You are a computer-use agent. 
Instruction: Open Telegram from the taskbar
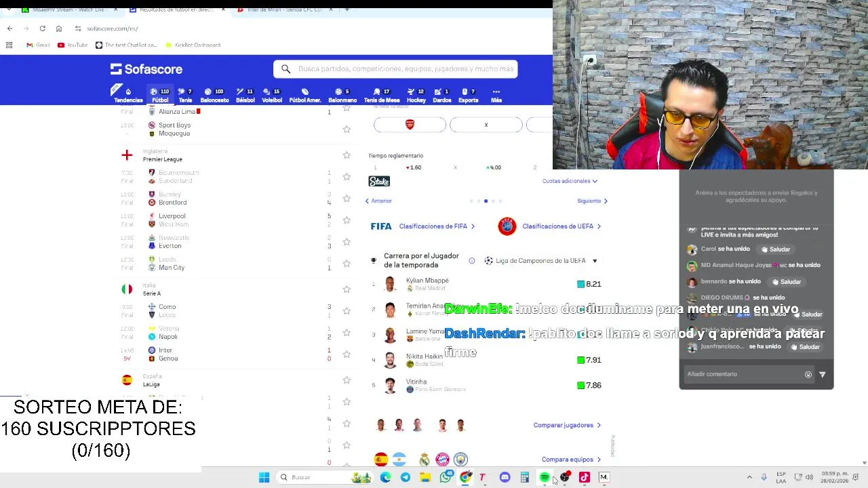click(x=406, y=477)
